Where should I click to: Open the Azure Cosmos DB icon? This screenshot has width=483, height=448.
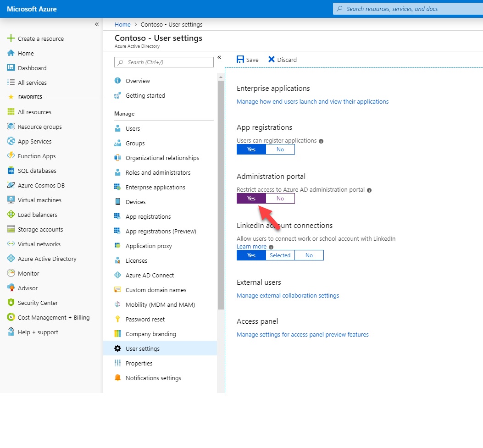pyautogui.click(x=11, y=185)
